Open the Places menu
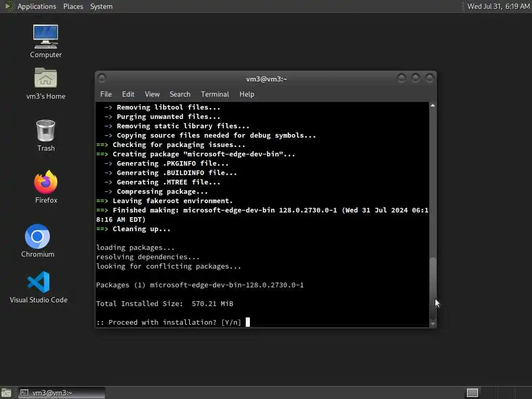This screenshot has height=399, width=532. click(x=73, y=6)
